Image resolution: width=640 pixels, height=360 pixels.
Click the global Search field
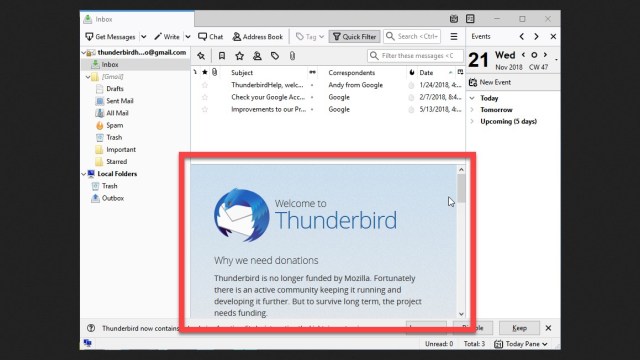(x=412, y=36)
